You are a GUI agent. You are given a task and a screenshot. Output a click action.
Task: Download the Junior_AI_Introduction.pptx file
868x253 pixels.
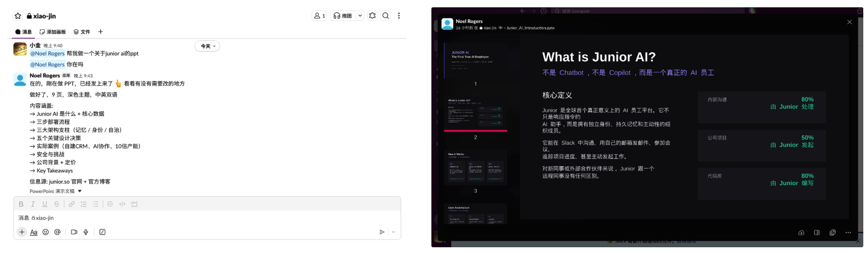801,233
